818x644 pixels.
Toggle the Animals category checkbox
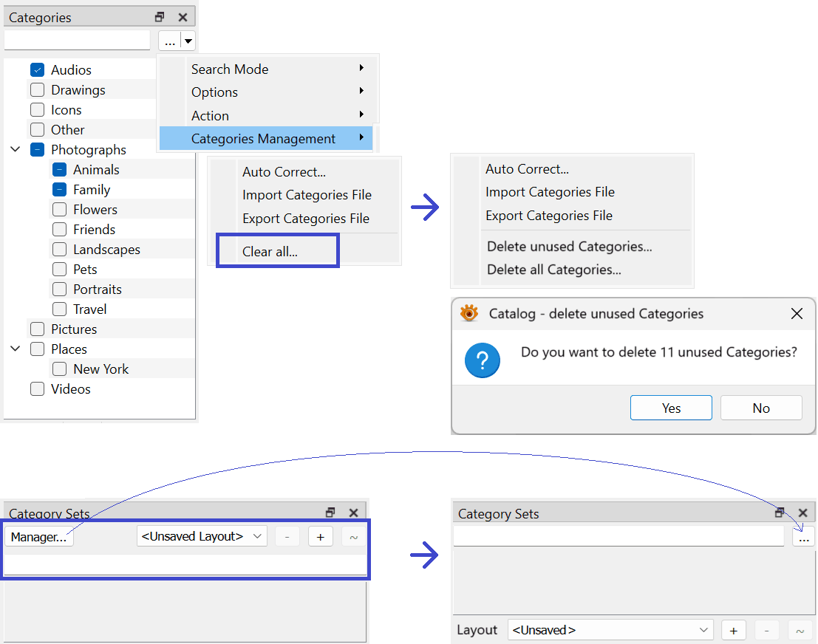[59, 169]
